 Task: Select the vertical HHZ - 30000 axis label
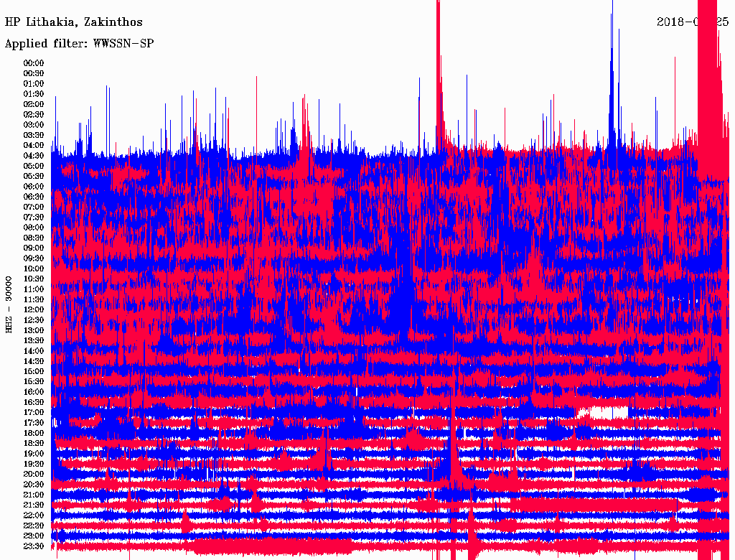(9, 304)
